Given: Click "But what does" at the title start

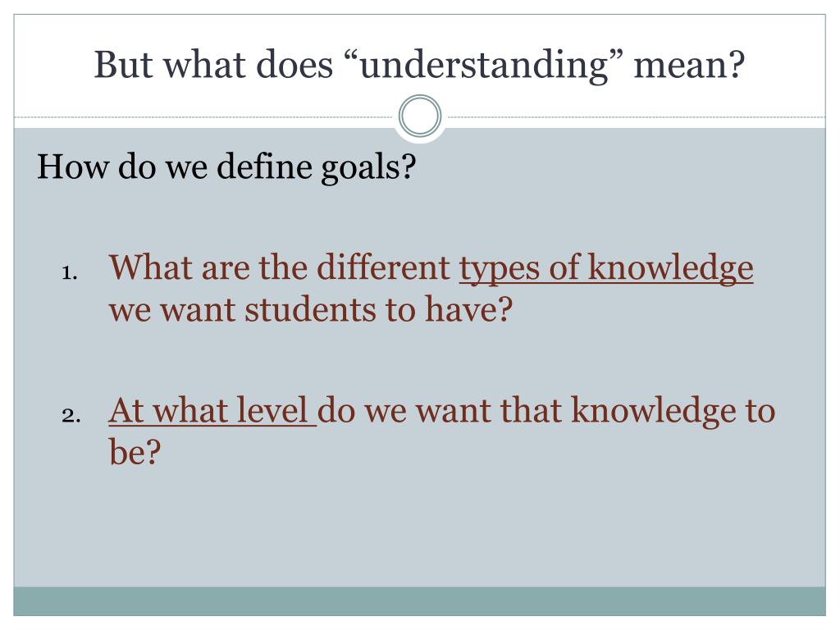Looking at the screenshot, I should (x=213, y=65).
